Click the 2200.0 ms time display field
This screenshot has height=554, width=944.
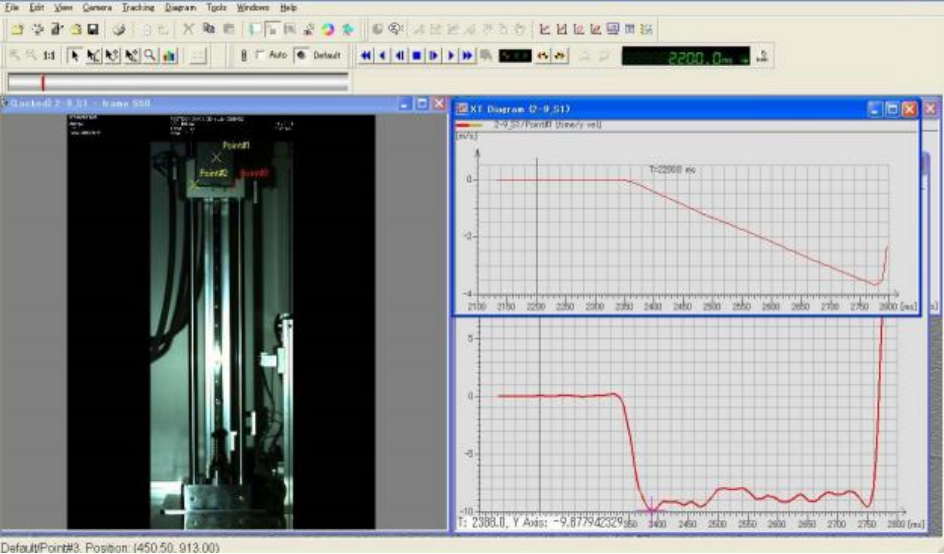pos(684,56)
